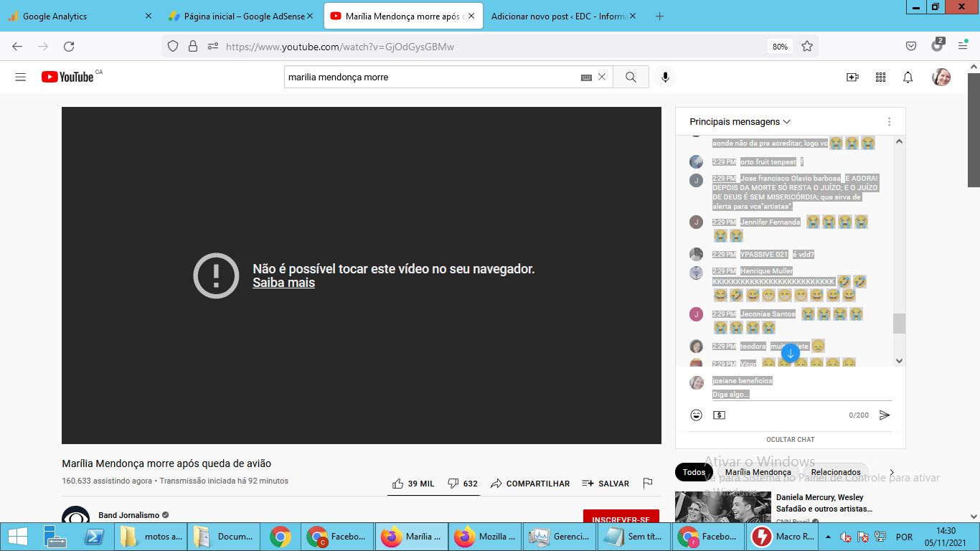Open live chat options three-dot menu
Image resolution: width=980 pixels, height=551 pixels.
tap(889, 122)
